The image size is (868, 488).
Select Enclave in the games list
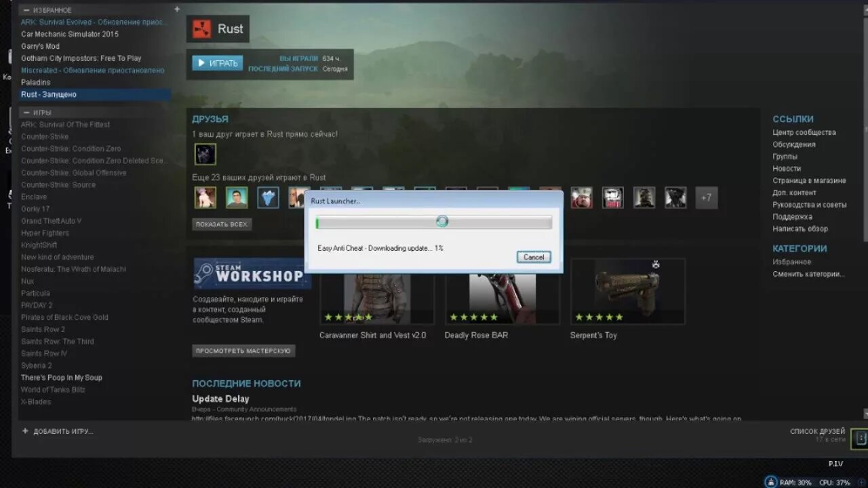tap(33, 197)
